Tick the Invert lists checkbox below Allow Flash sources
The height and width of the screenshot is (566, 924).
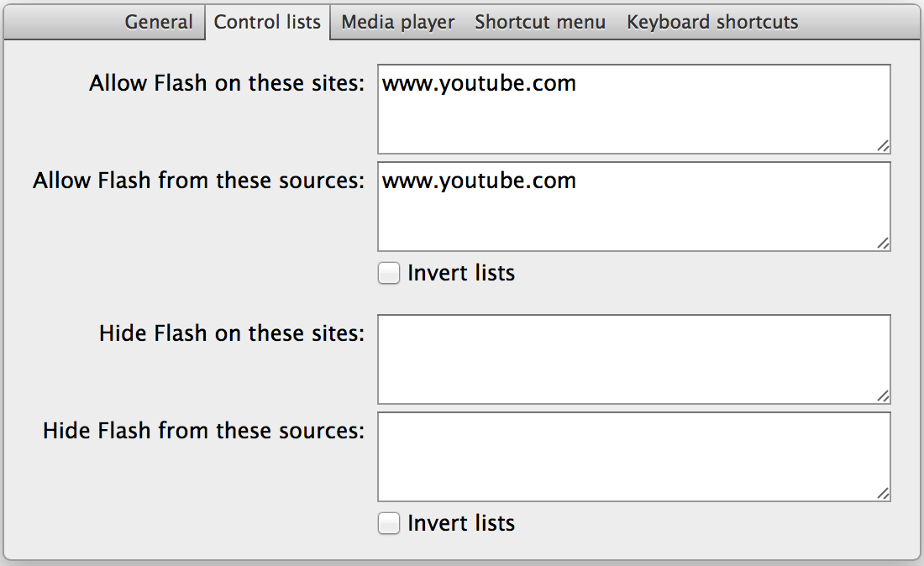coord(389,273)
